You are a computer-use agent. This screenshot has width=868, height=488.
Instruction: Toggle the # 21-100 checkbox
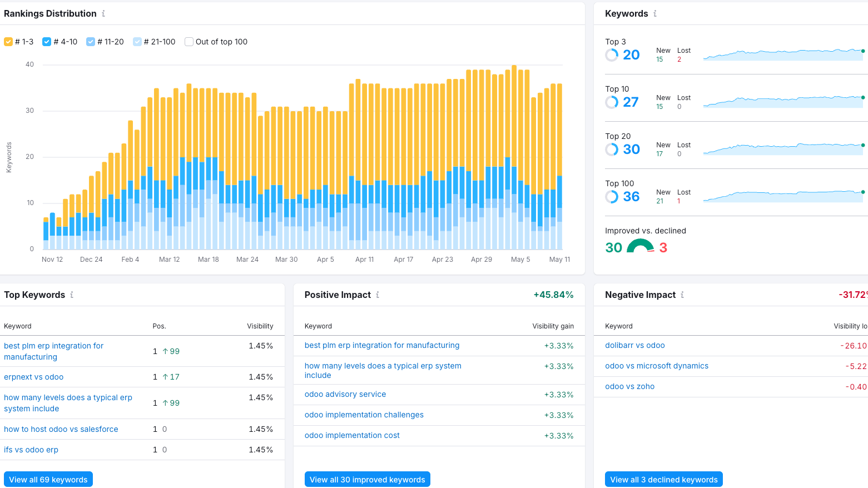137,42
